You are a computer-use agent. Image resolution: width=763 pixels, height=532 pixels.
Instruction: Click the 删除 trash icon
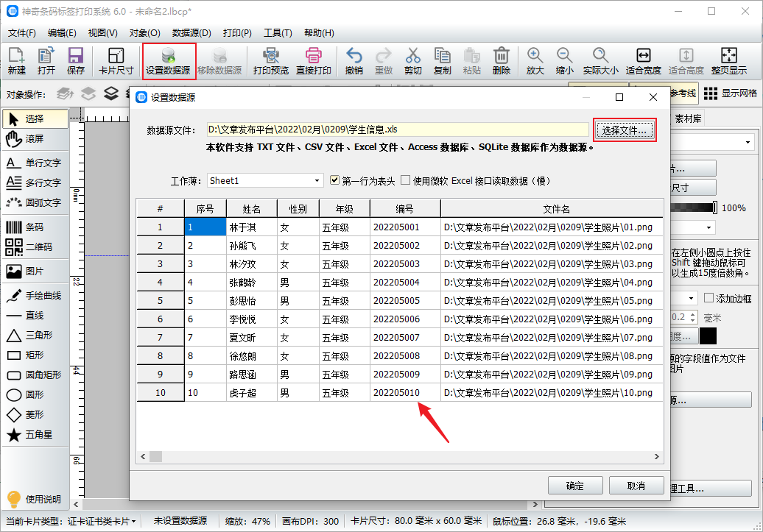pos(501,56)
